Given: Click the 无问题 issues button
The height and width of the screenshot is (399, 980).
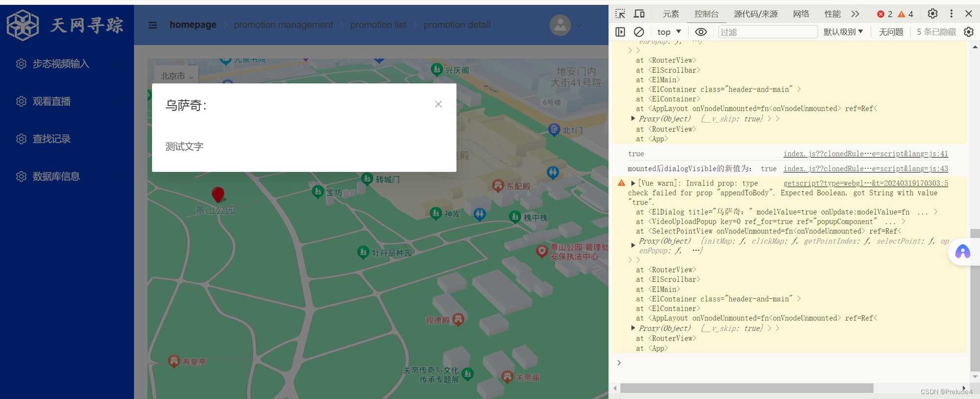Looking at the screenshot, I should [x=891, y=32].
